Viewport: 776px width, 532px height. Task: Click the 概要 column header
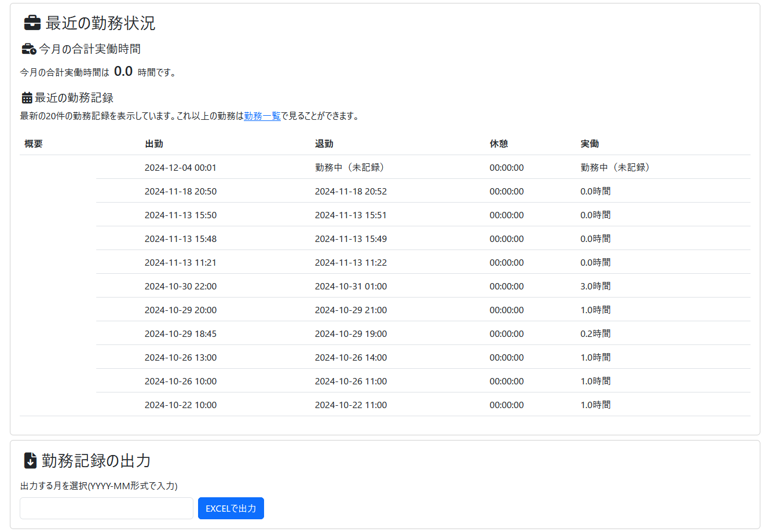34,144
